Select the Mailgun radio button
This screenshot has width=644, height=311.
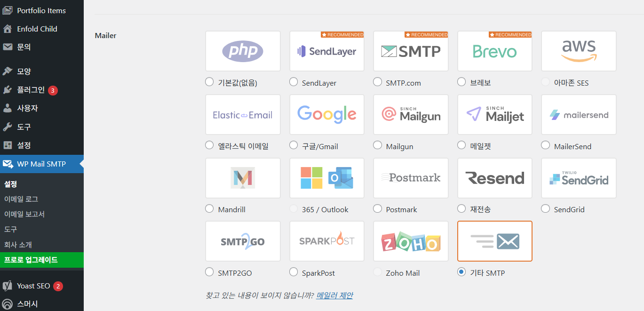click(x=377, y=145)
